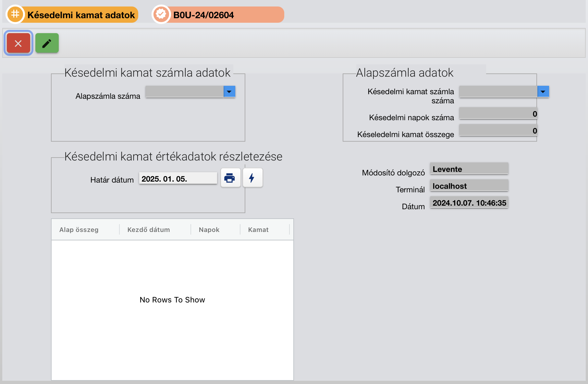588x384 pixels.
Task: Click the Határ dátum date field
Action: click(x=178, y=178)
